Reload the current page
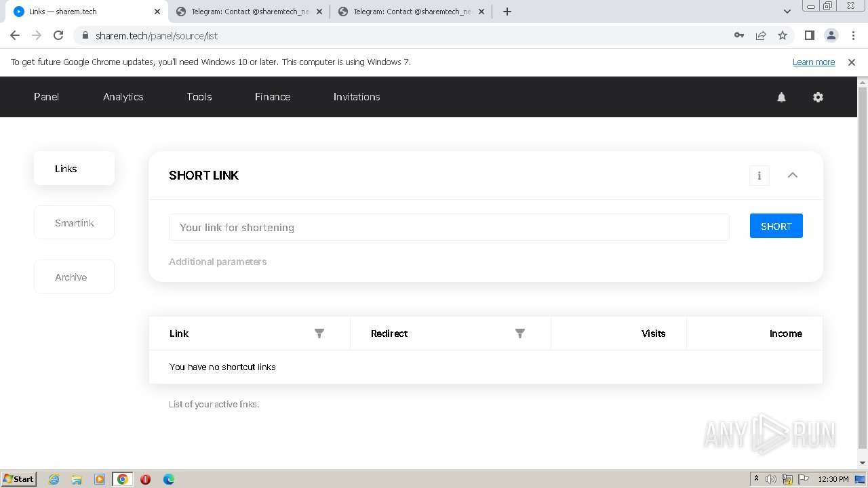 [58, 35]
